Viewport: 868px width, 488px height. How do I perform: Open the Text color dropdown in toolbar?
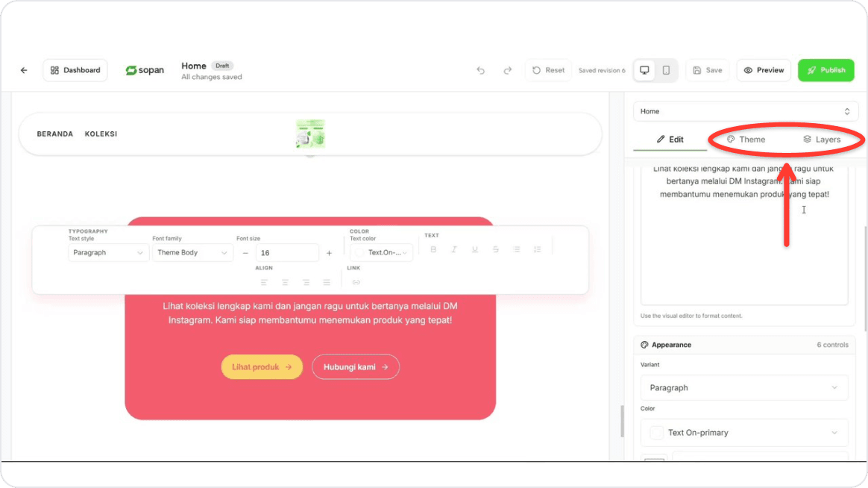click(381, 253)
